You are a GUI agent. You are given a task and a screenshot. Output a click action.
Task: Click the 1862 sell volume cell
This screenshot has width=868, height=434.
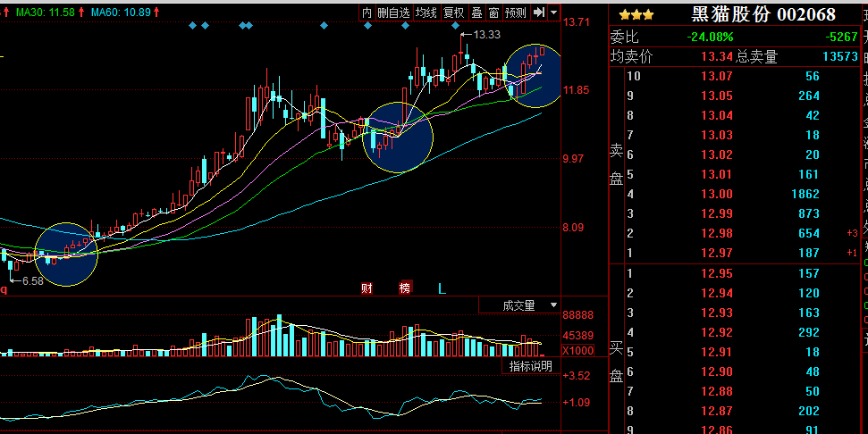point(805,194)
